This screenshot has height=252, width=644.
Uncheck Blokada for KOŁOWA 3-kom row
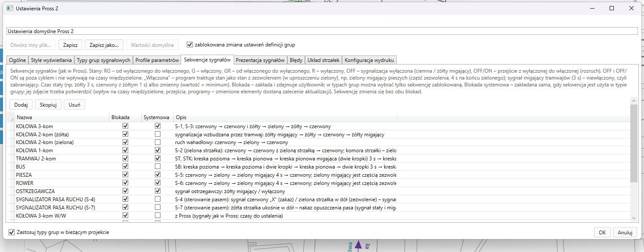click(x=125, y=126)
